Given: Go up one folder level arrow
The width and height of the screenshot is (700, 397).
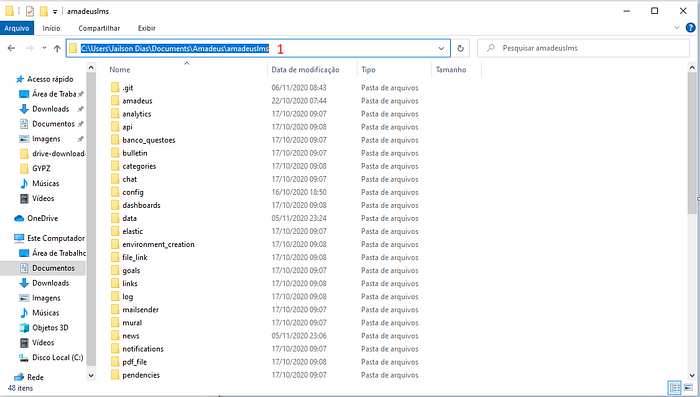Looking at the screenshot, I should click(x=57, y=48).
